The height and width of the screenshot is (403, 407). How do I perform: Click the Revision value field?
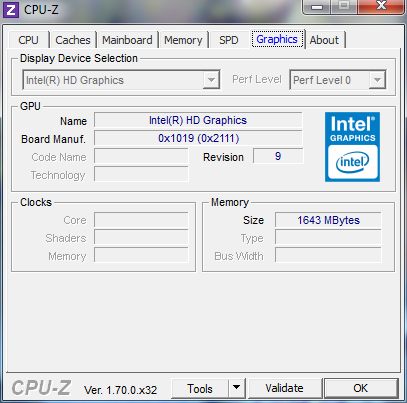278,156
